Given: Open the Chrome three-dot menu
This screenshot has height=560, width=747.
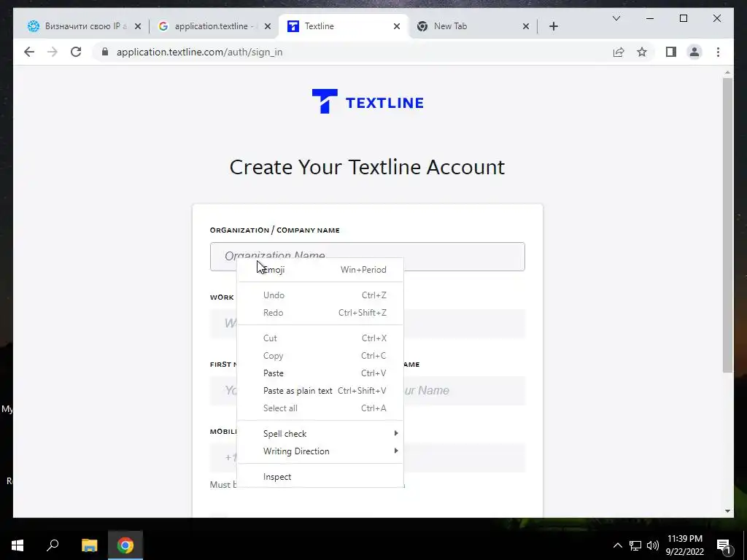Looking at the screenshot, I should (x=718, y=52).
